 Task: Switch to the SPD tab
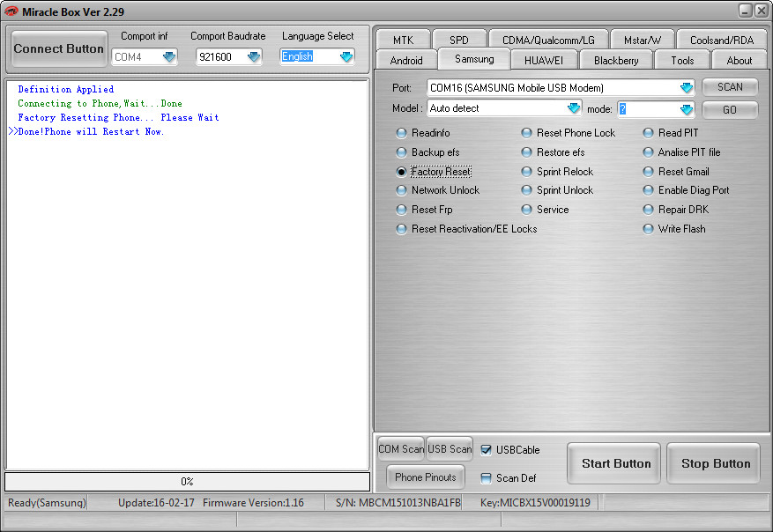point(459,40)
